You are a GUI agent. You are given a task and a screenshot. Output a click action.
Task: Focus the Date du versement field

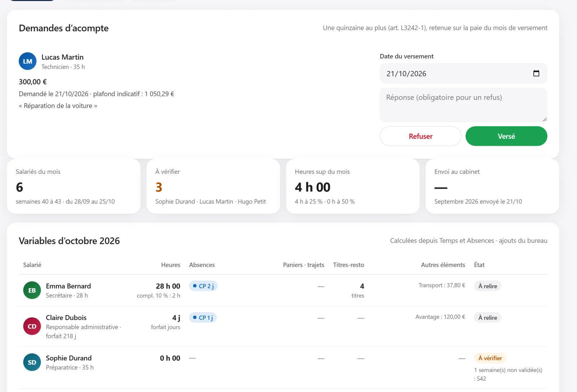click(x=463, y=74)
